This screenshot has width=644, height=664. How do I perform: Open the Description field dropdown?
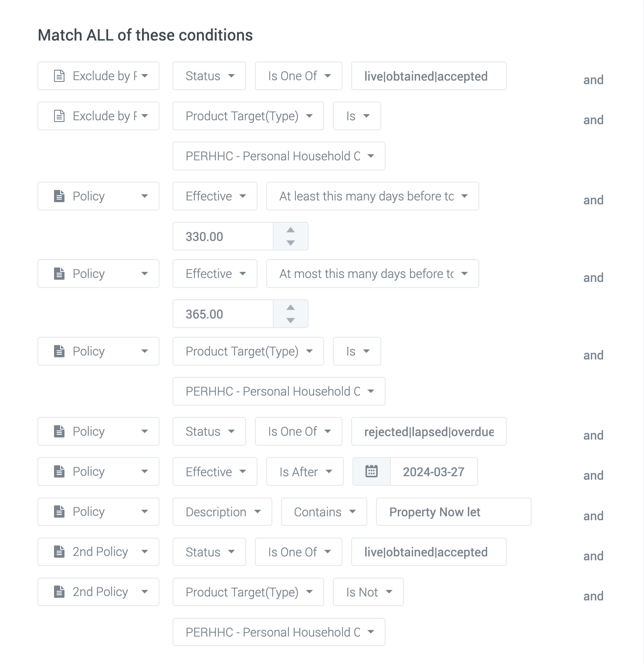pos(222,512)
